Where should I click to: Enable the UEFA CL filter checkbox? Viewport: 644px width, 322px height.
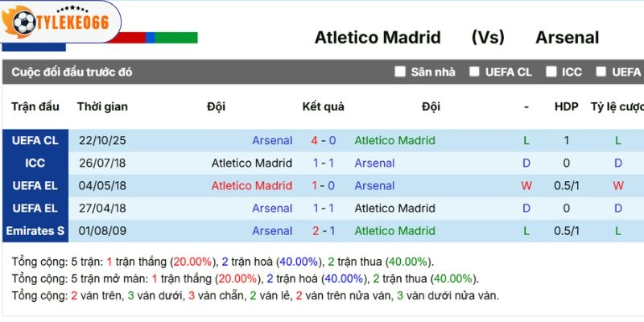click(x=475, y=72)
